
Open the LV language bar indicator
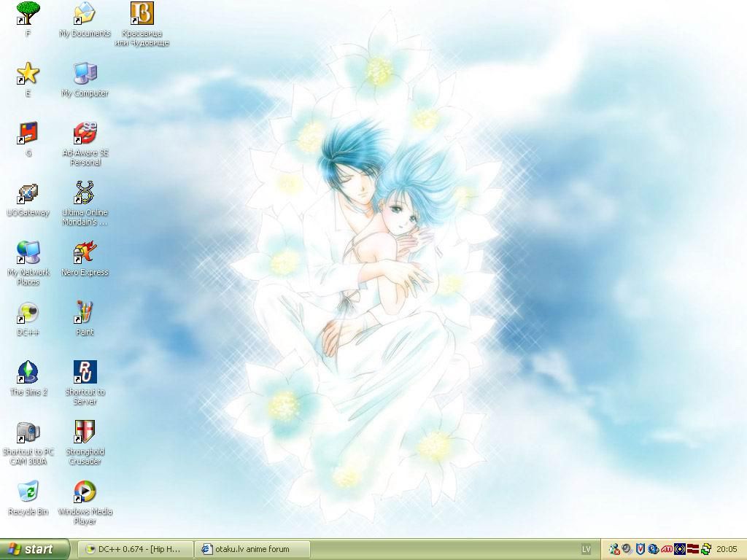[x=586, y=550]
